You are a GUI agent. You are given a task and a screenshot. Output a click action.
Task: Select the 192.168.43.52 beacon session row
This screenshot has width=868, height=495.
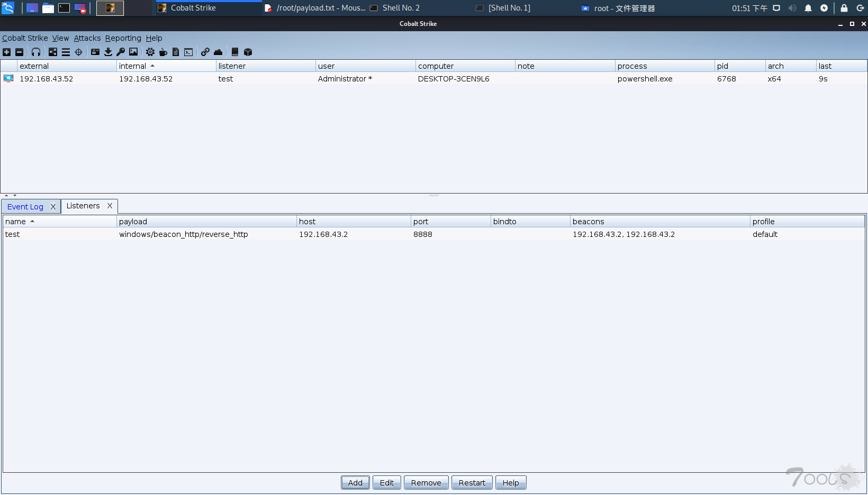point(434,79)
